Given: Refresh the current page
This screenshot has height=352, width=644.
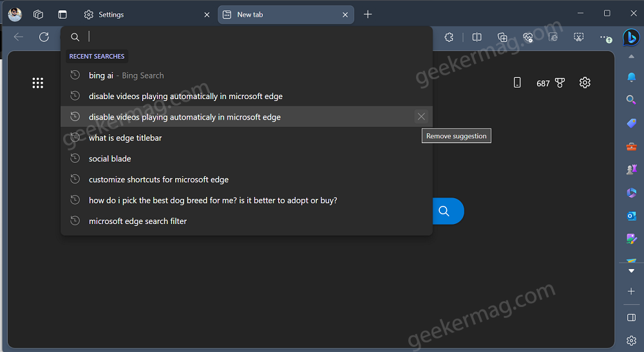Looking at the screenshot, I should [44, 37].
